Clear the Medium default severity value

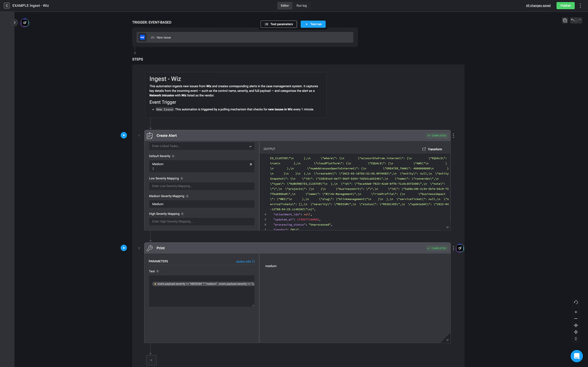click(251, 164)
